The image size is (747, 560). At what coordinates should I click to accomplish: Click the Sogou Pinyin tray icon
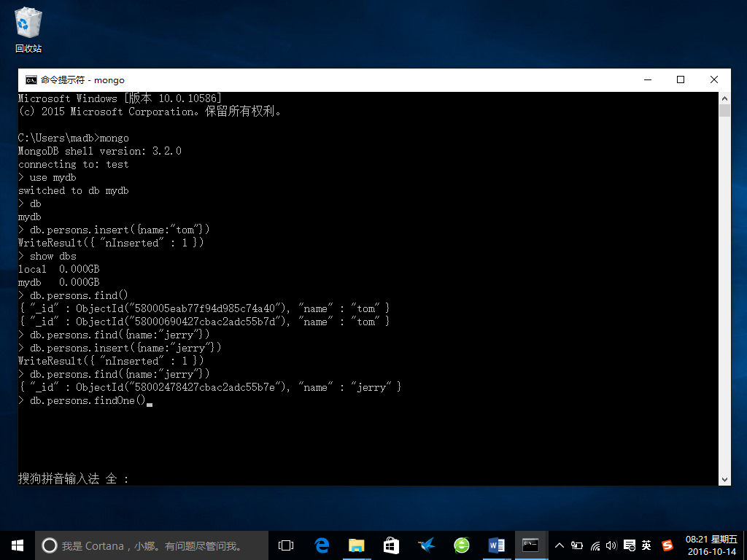(667, 545)
